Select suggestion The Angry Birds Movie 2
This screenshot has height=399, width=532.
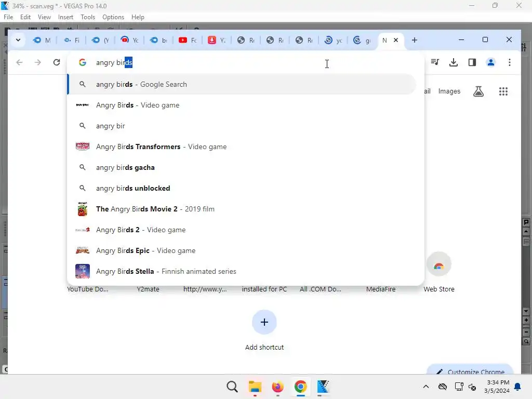(x=242, y=209)
